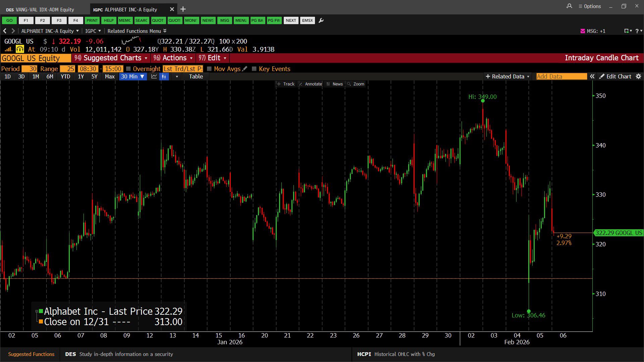Select the 3D range button
Viewport: 644px width, 362px height.
21,76
